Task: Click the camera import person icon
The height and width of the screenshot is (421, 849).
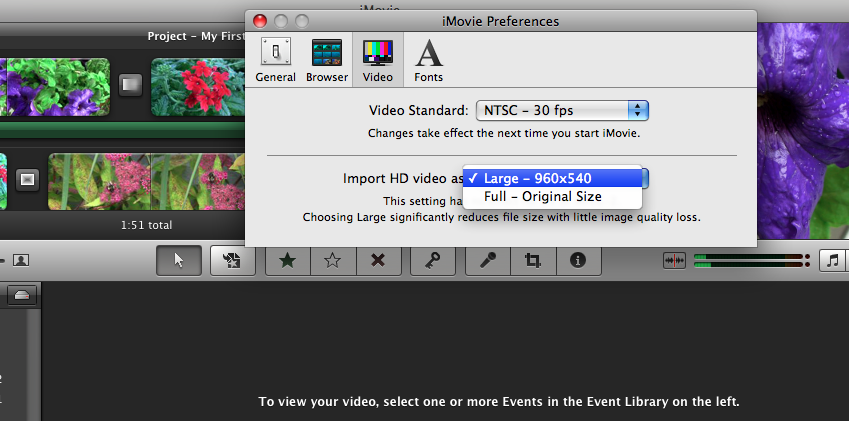Action: [21, 260]
